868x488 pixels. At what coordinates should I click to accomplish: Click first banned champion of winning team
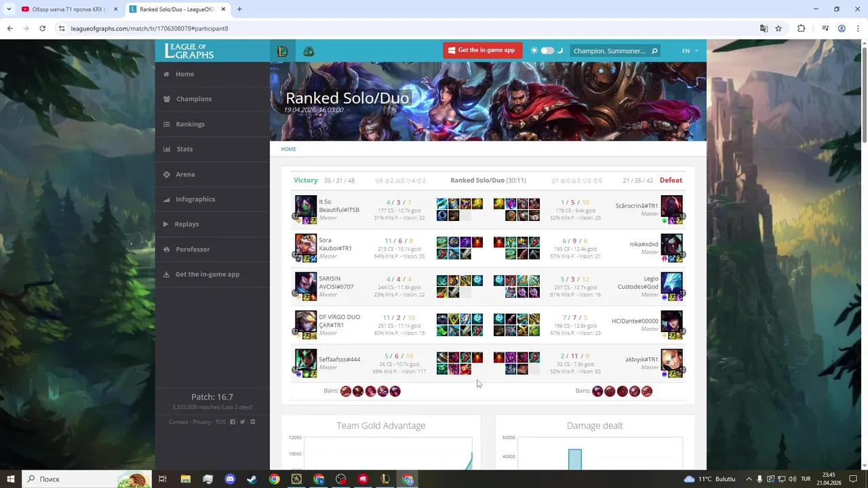(x=346, y=391)
